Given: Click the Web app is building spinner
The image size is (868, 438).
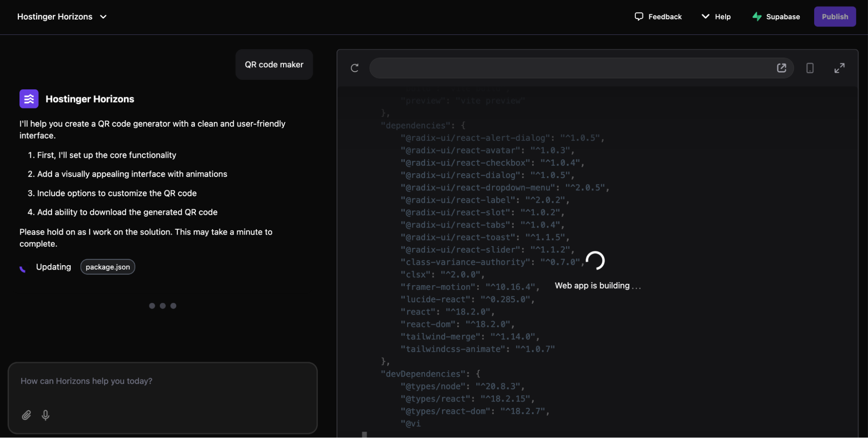Looking at the screenshot, I should pyautogui.click(x=594, y=261).
